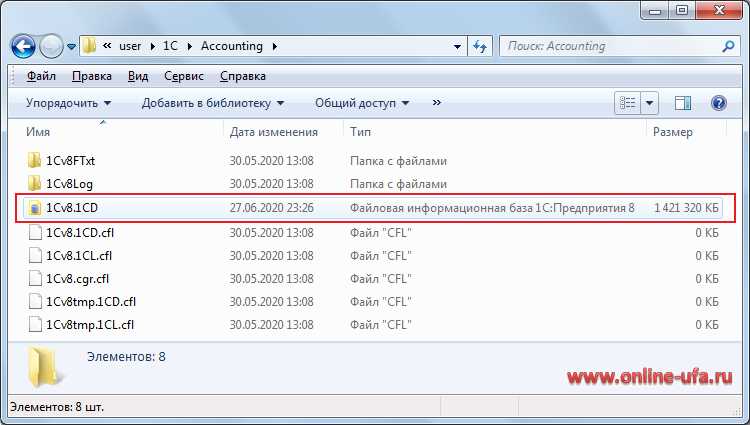Show more toolbar commands »
The height and width of the screenshot is (425, 750).
click(x=436, y=103)
